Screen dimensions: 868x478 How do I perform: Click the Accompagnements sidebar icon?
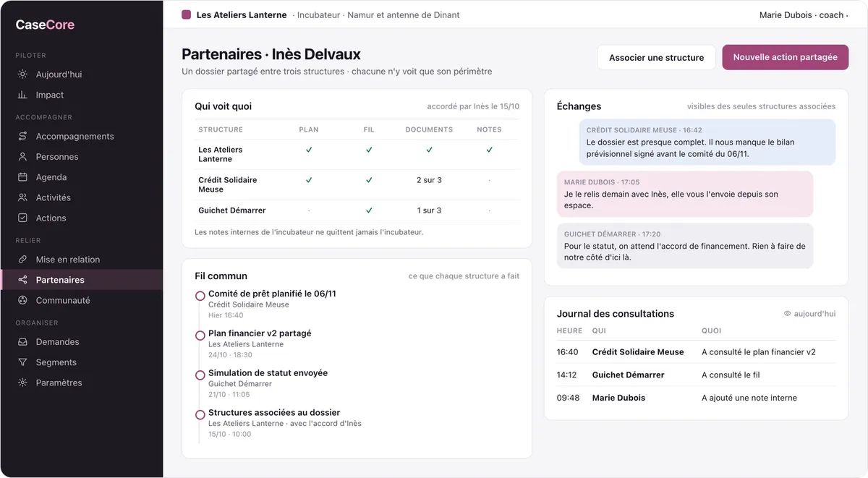[x=22, y=136]
